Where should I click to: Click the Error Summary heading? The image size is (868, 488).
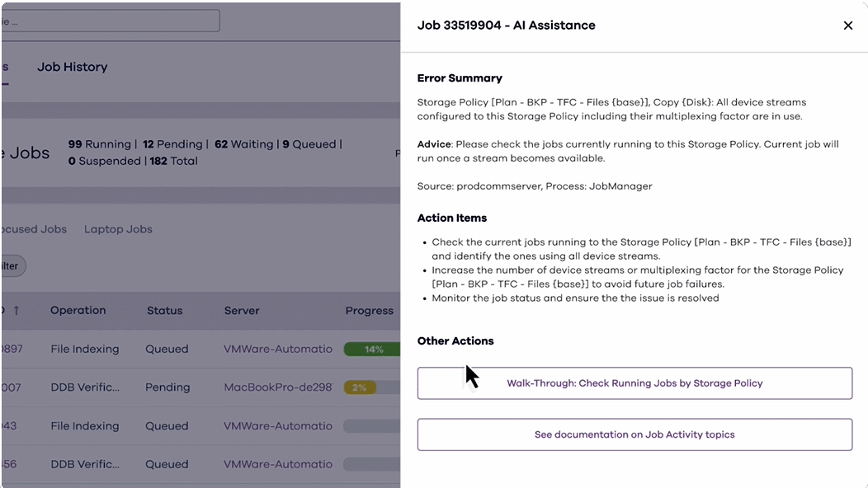[x=460, y=78]
